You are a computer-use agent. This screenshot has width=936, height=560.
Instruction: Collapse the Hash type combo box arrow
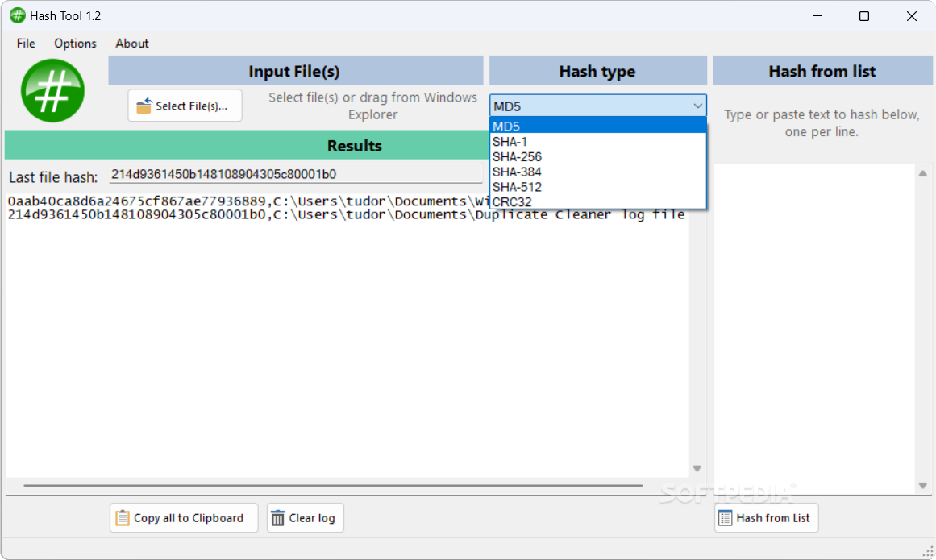(697, 106)
